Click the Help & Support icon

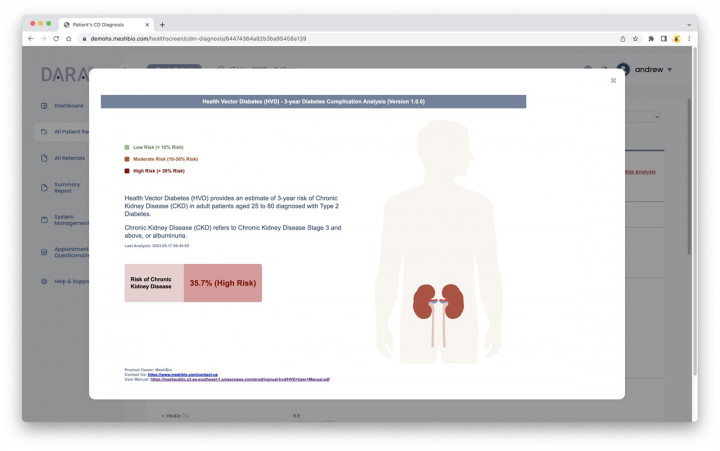pyautogui.click(x=43, y=281)
